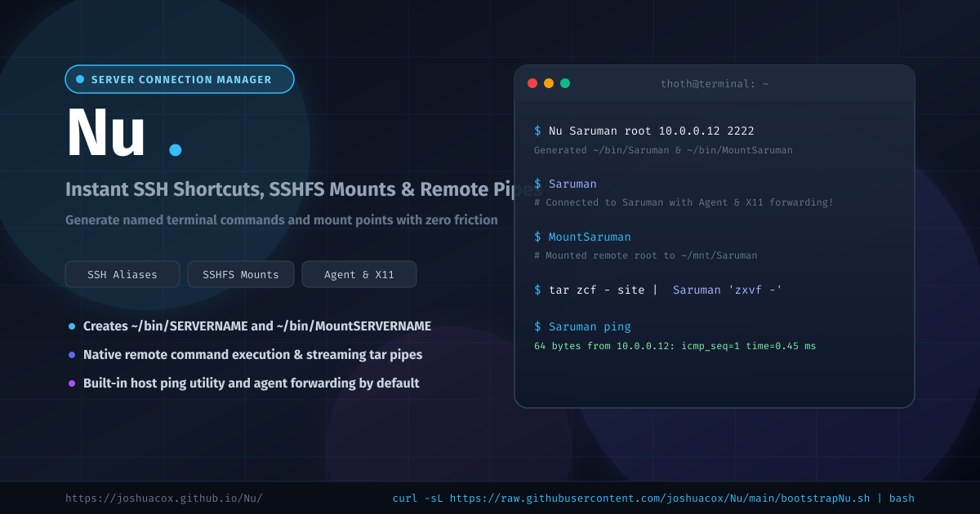Click the '$ Saruman ping' command
This screenshot has width=980, height=514.
[x=582, y=326]
